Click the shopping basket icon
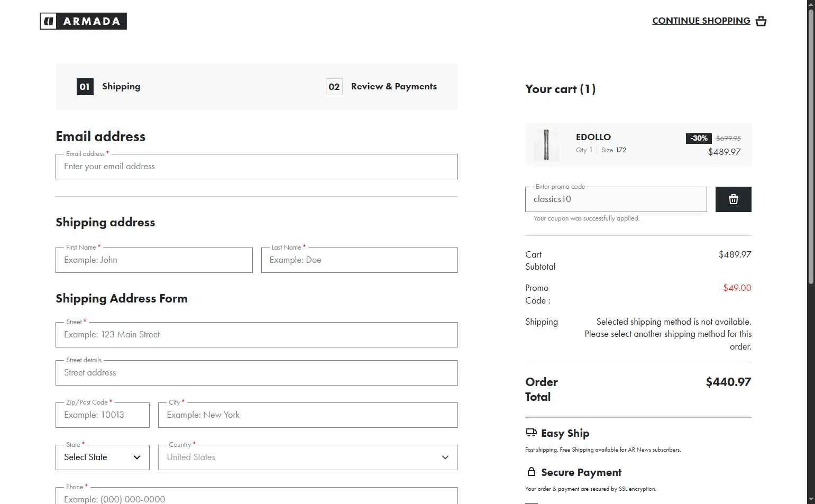 click(x=761, y=21)
